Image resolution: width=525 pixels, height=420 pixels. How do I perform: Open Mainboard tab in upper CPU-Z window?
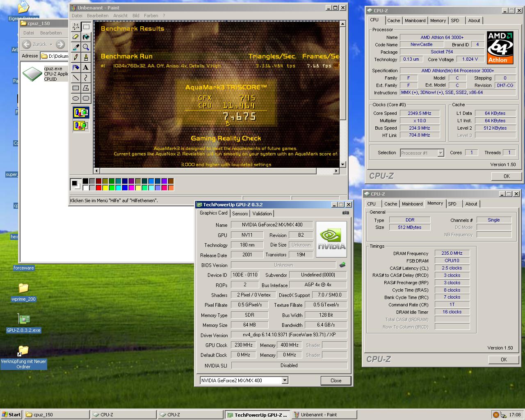[x=415, y=21]
